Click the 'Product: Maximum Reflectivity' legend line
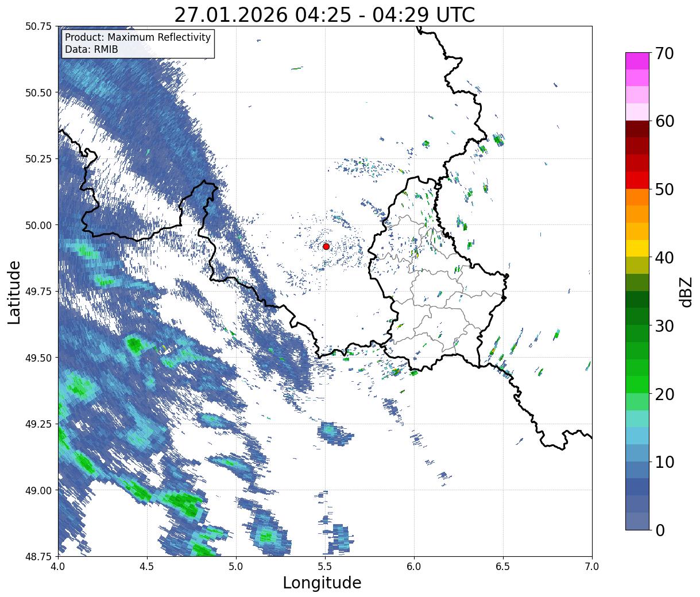This screenshot has width=700, height=597. tap(138, 37)
